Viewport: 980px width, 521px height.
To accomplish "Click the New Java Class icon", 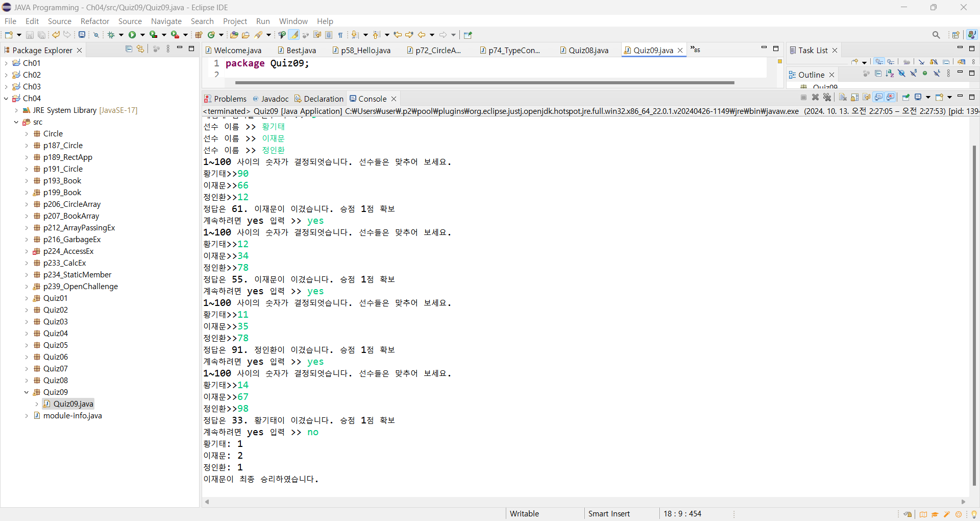I will point(211,35).
